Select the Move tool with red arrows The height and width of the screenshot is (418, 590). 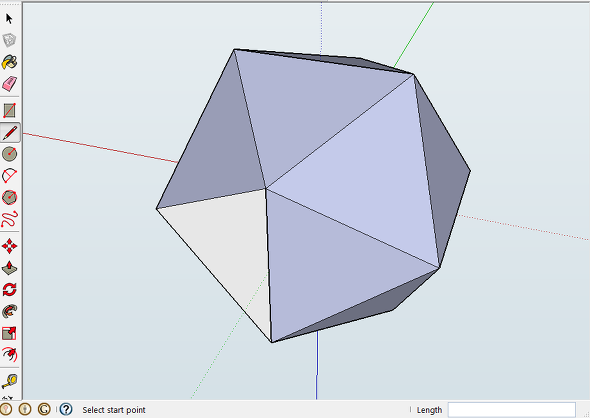(9, 246)
